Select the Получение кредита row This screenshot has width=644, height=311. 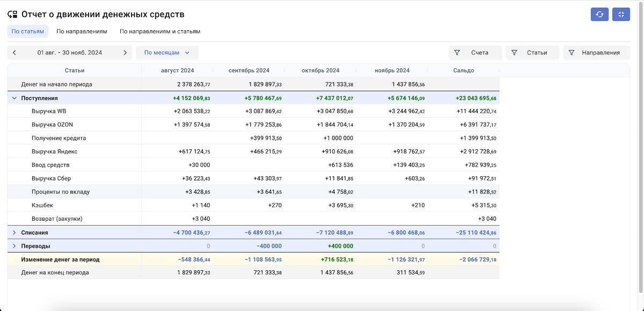(x=59, y=138)
